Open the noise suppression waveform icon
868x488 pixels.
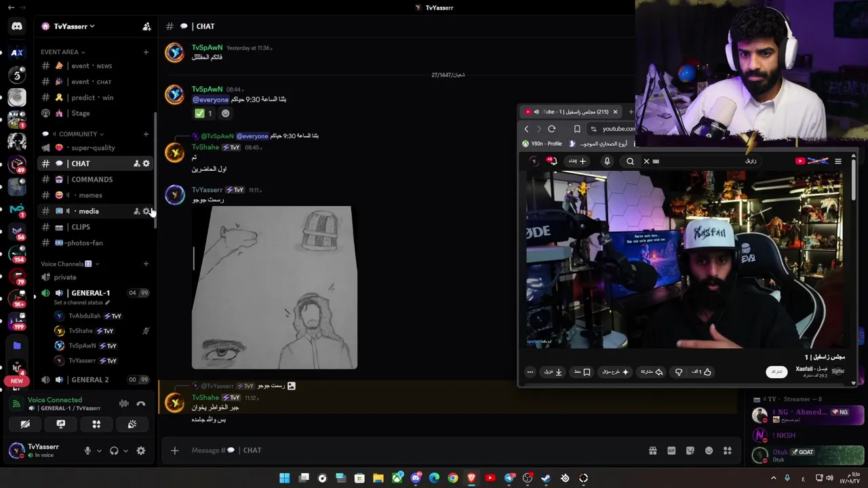[x=124, y=403]
